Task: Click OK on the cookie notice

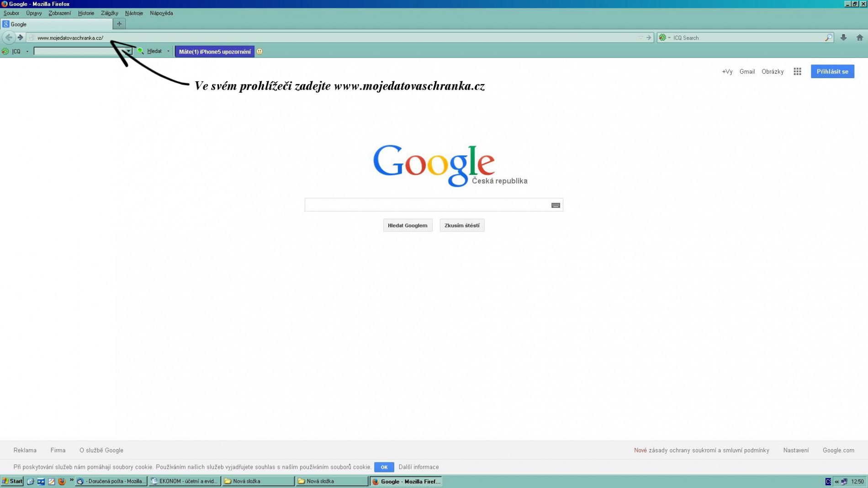Action: click(x=384, y=467)
